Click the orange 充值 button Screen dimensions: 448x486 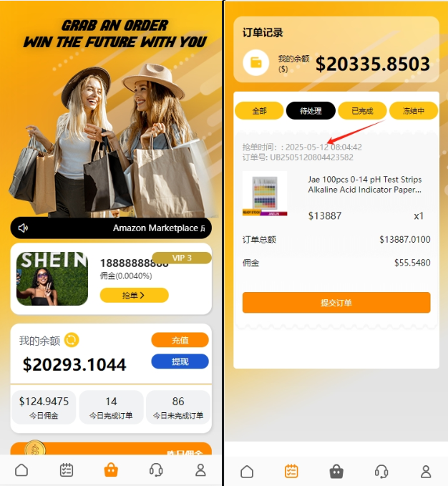(x=180, y=340)
